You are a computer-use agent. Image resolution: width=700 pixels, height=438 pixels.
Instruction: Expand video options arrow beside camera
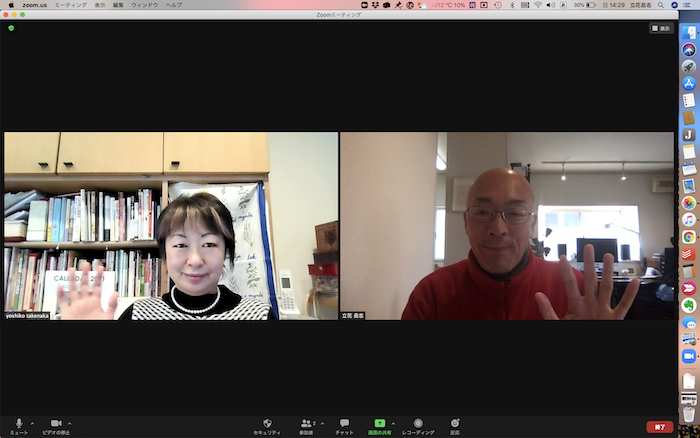[x=71, y=422]
